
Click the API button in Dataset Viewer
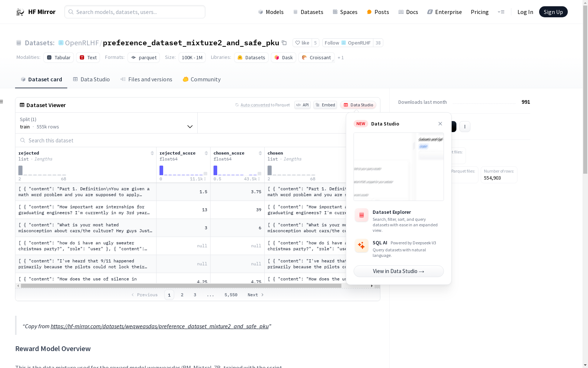(302, 105)
